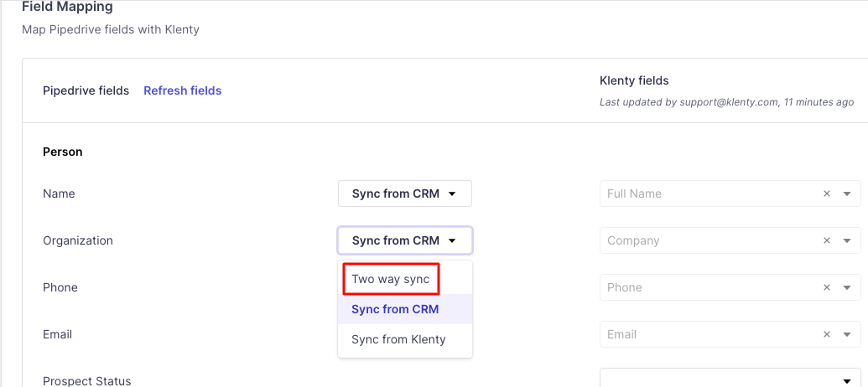868x387 pixels.
Task: Clear the Phone field selection
Action: 826,287
